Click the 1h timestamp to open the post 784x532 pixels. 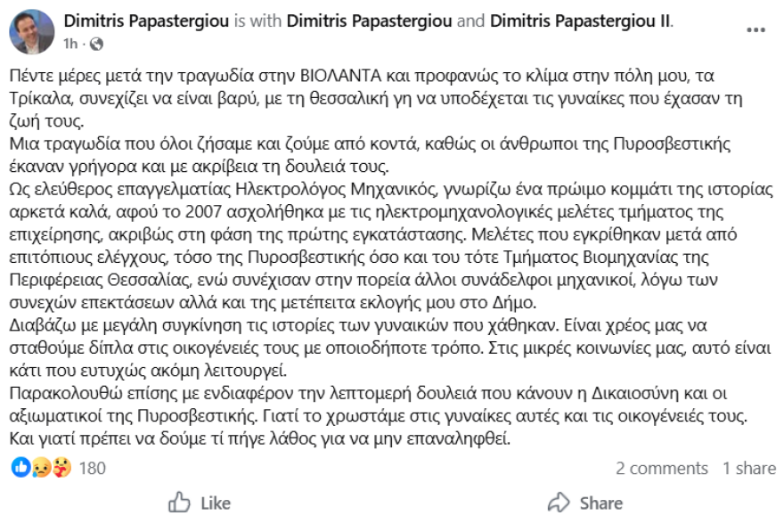click(72, 45)
